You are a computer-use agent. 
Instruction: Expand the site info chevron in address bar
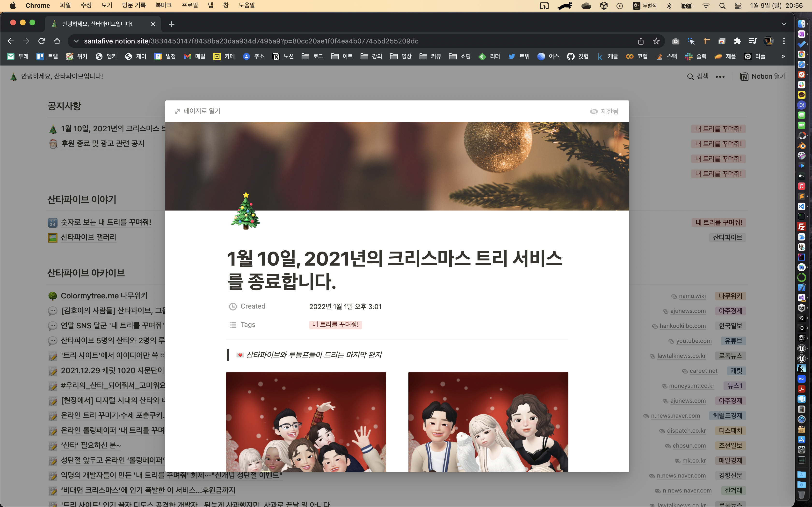tap(76, 41)
